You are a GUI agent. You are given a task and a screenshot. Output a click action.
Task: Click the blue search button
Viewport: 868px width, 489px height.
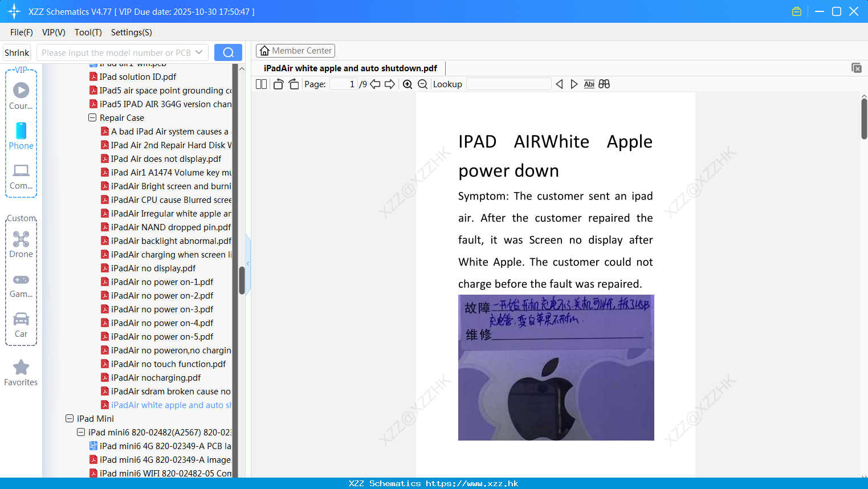228,52
